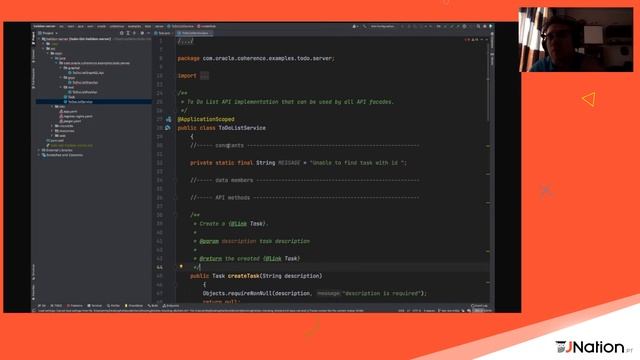The height and width of the screenshot is (360, 640).
Task: Open the TODO tool window
Action: click(x=56, y=305)
